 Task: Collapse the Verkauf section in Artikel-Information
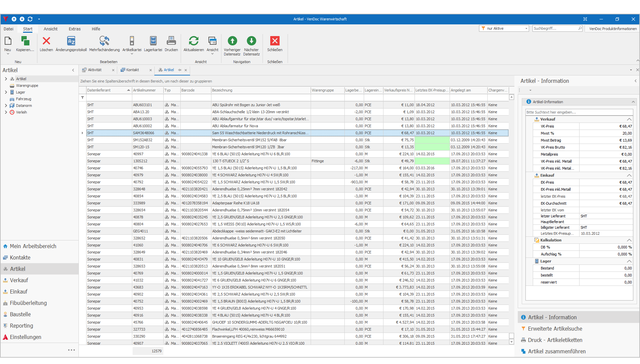coord(629,119)
